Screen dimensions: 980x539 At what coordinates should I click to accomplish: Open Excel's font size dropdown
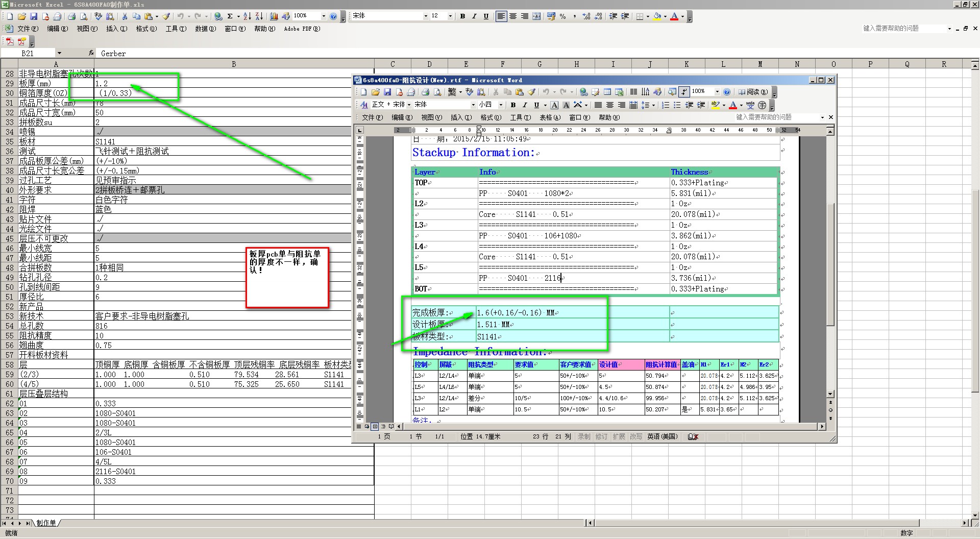pyautogui.click(x=450, y=16)
